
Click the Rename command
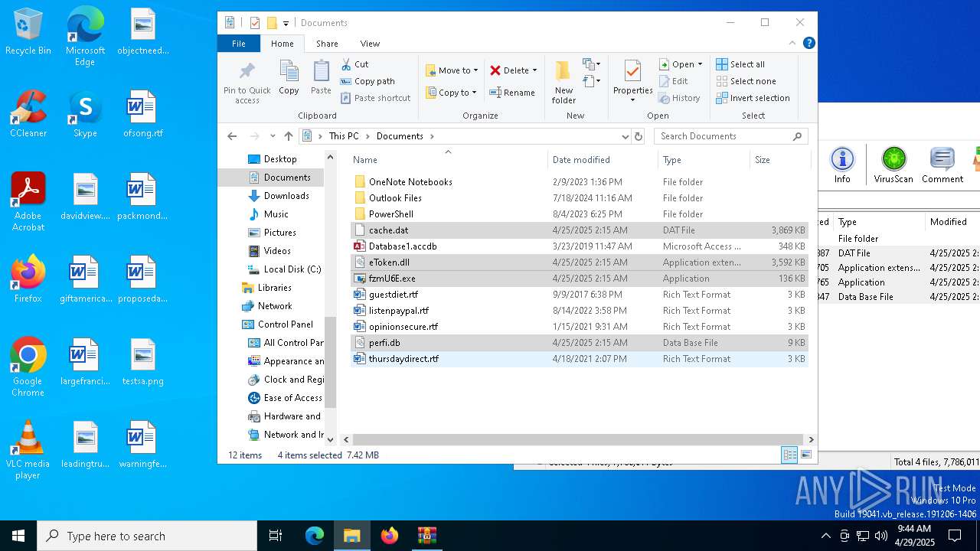click(x=512, y=93)
